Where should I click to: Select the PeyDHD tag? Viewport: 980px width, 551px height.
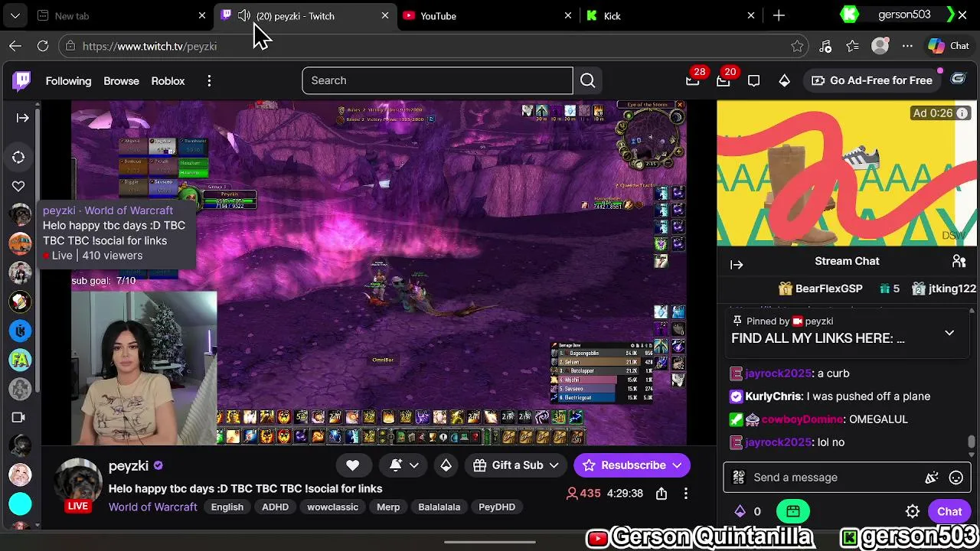click(x=497, y=507)
